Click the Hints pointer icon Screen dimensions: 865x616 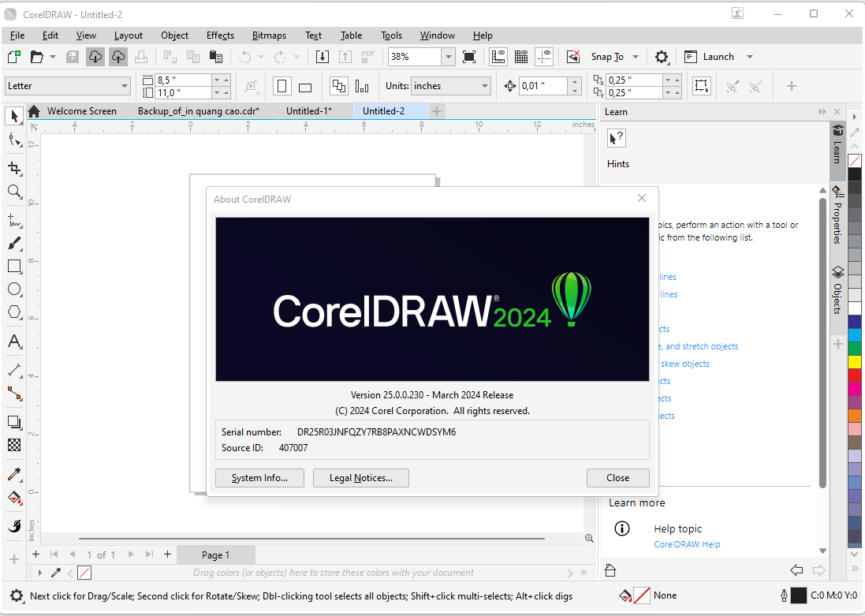(x=616, y=138)
